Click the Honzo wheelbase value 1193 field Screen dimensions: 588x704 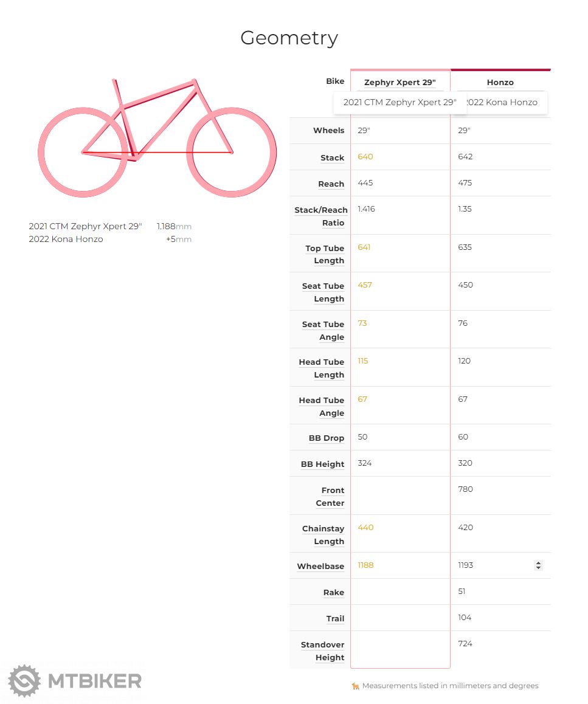pos(493,565)
